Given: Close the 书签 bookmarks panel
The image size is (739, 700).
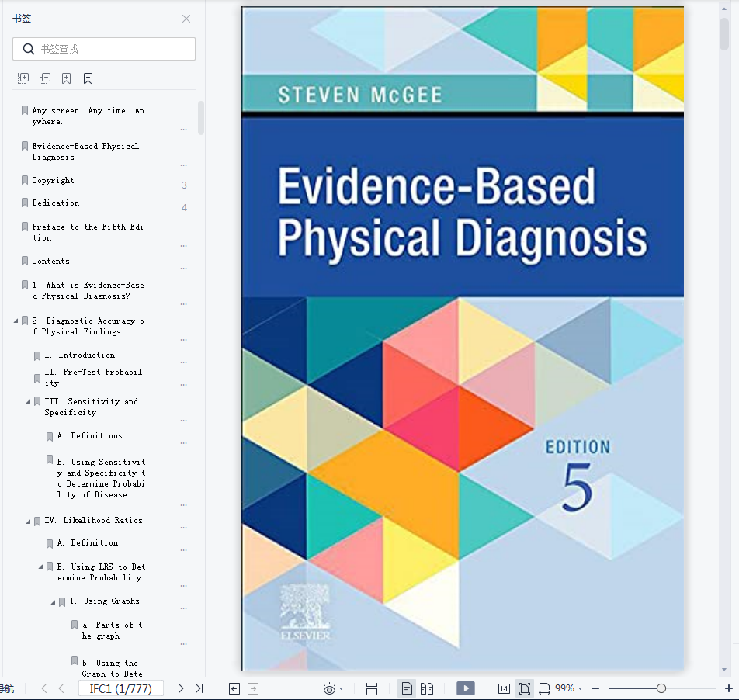Looking at the screenshot, I should (x=186, y=19).
